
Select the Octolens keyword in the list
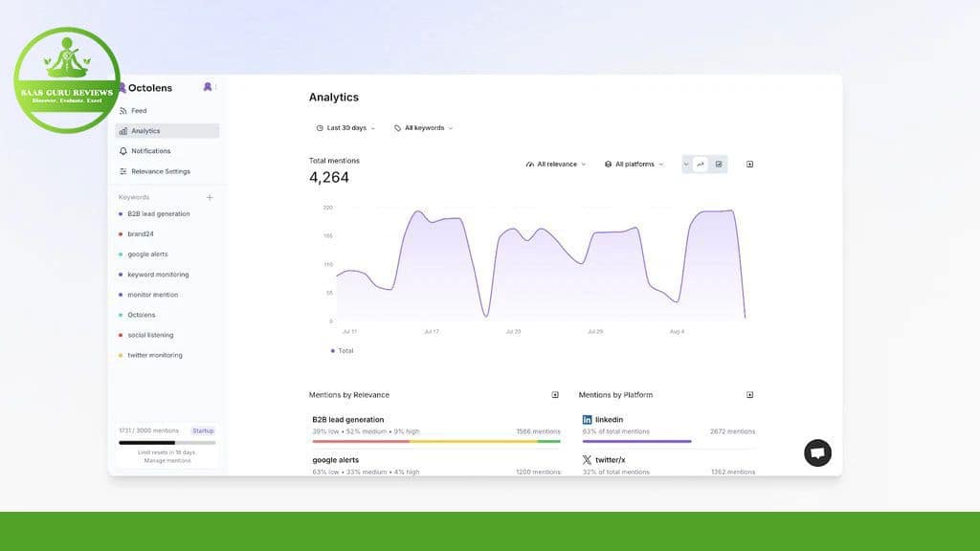[142, 315]
